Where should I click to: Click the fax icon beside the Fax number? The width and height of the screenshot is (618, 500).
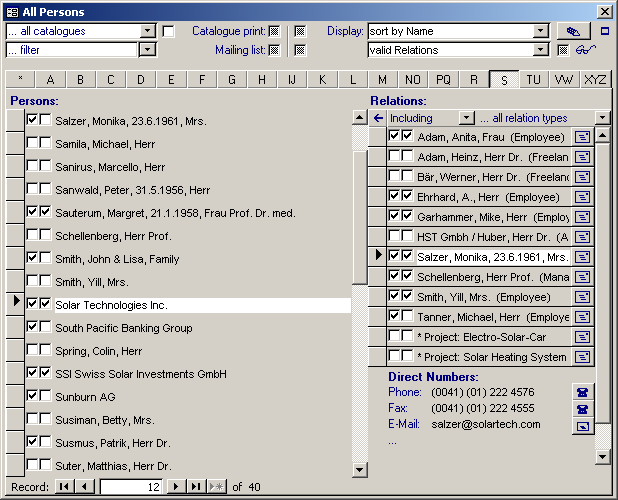point(581,408)
